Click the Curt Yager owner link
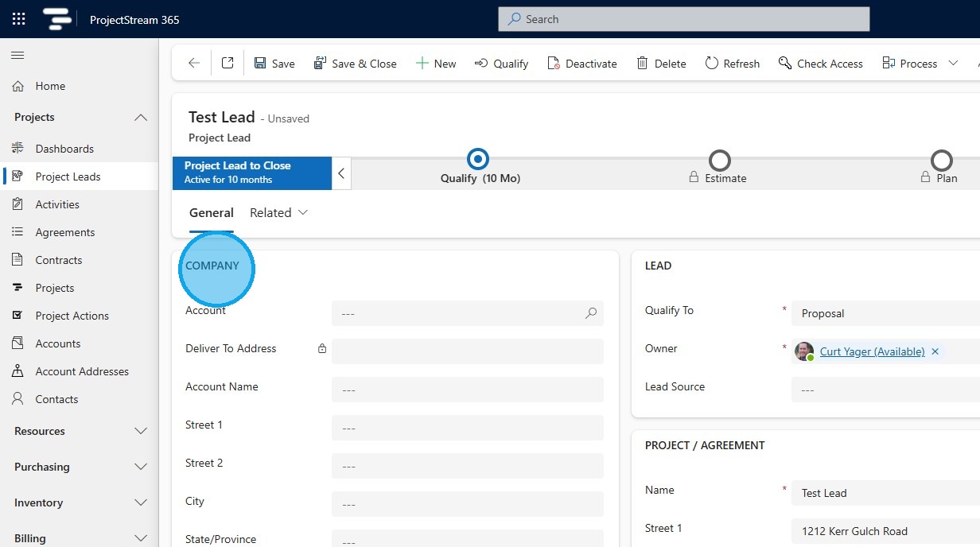The height and width of the screenshot is (547, 980). (x=872, y=351)
